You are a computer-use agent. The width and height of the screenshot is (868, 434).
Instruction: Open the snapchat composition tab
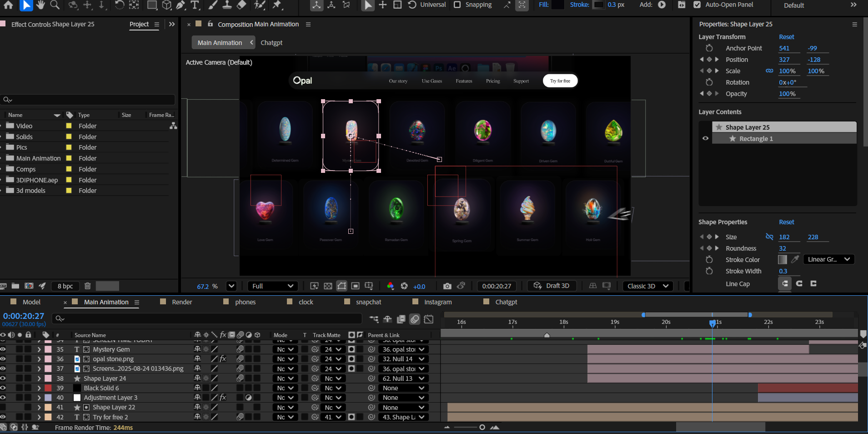[368, 302]
